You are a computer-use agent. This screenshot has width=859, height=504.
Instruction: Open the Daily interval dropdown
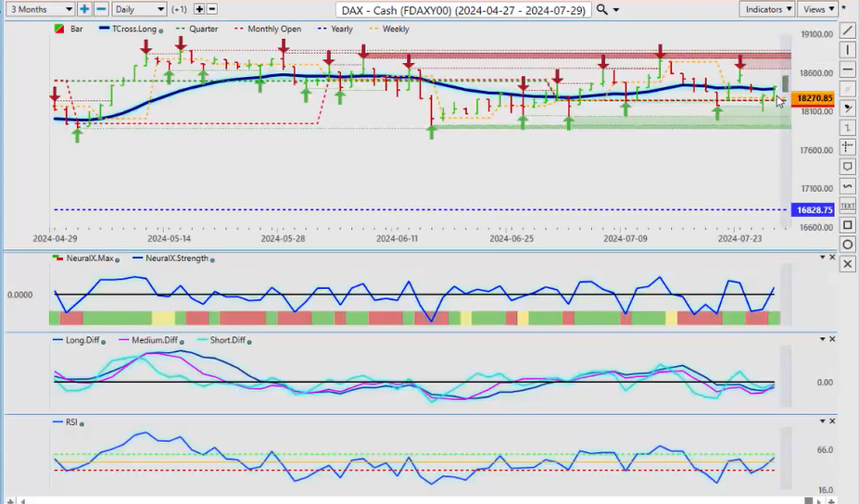(139, 9)
